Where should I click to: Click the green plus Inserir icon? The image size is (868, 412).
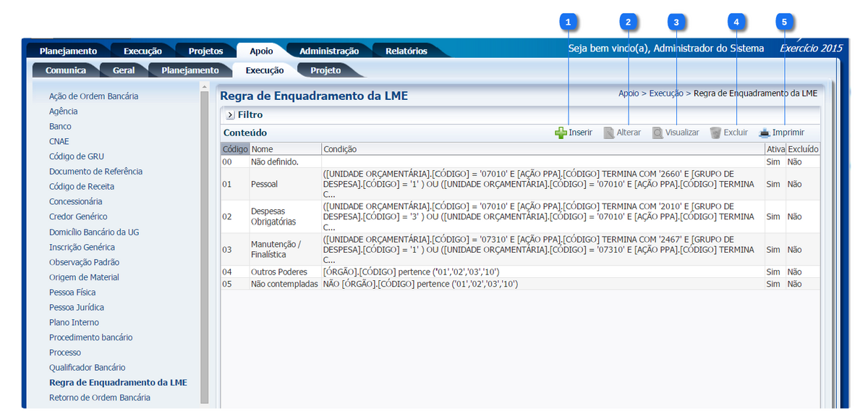561,133
